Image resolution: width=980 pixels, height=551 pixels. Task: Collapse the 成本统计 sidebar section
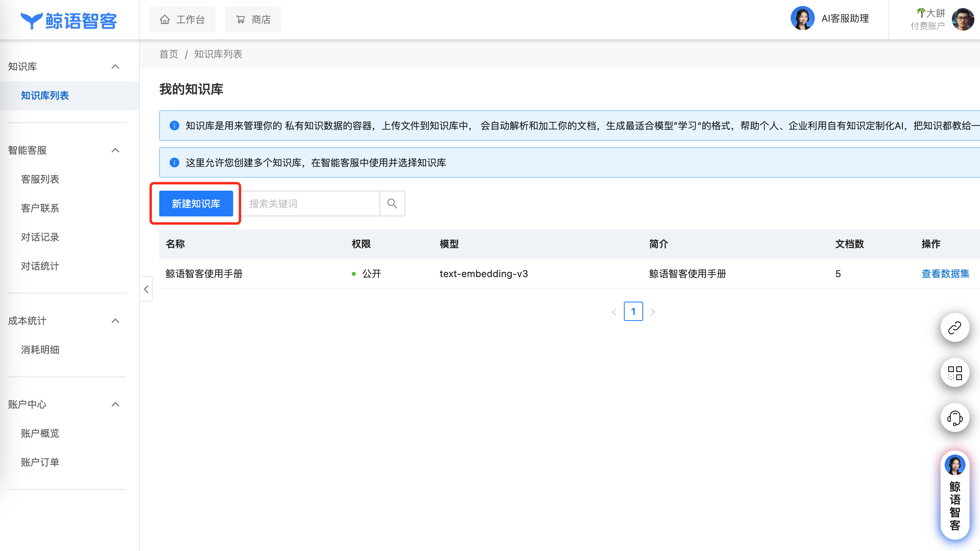coord(115,321)
